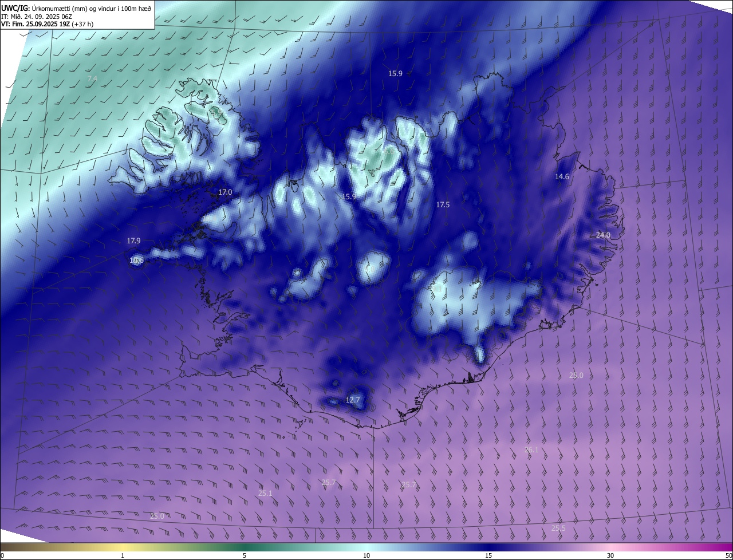733x560 pixels.
Task: Click the colorbar tick label 50
Action: pyautogui.click(x=728, y=556)
